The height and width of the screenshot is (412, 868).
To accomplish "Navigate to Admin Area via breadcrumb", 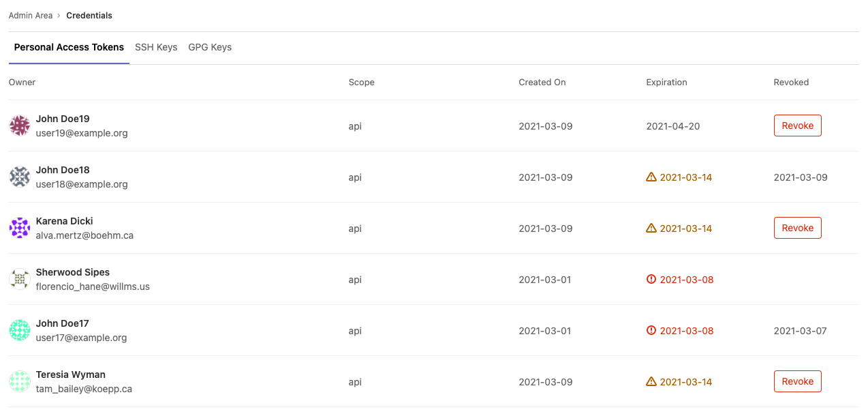I will [x=30, y=15].
